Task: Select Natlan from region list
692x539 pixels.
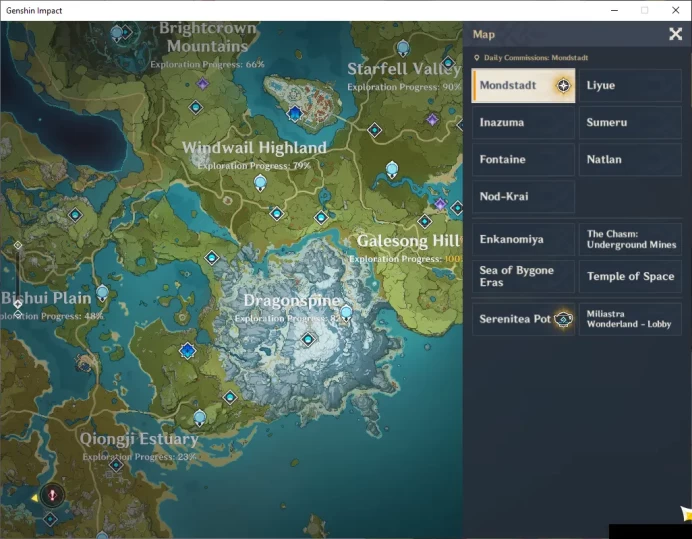Action: 630,159
